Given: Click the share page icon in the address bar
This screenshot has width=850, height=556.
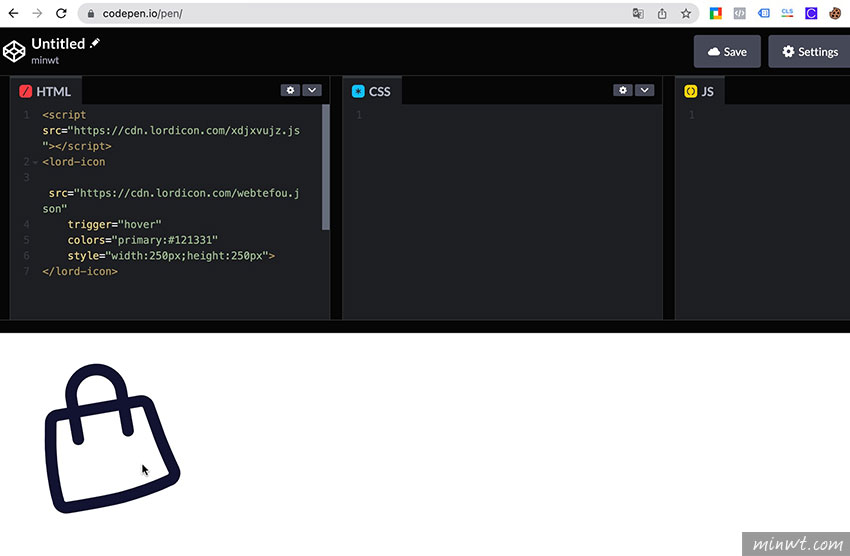Looking at the screenshot, I should point(662,14).
